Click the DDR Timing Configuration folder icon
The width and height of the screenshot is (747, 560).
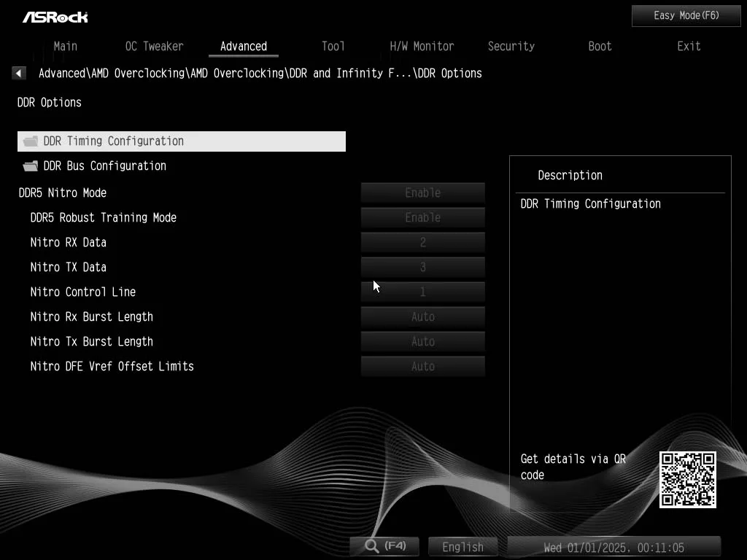[31, 141]
